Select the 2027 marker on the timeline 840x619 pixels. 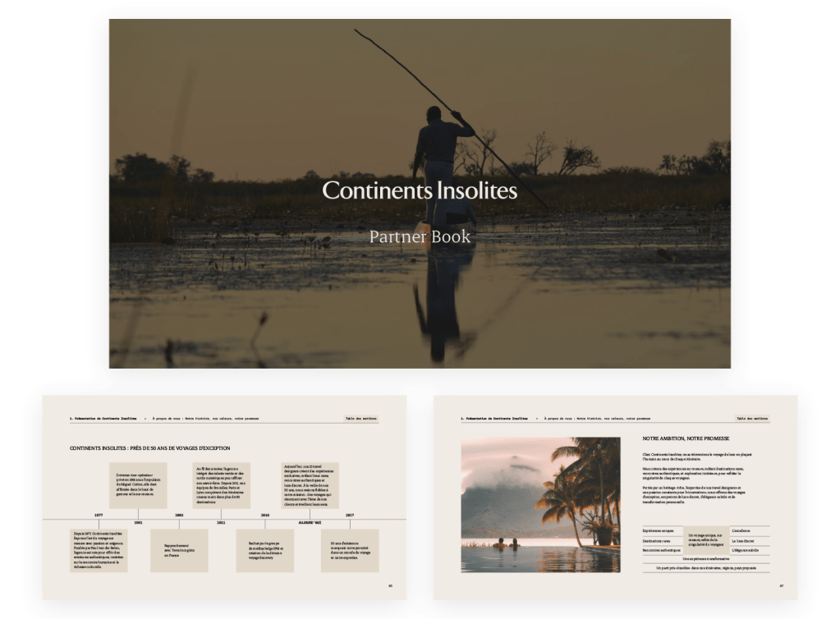click(x=349, y=516)
